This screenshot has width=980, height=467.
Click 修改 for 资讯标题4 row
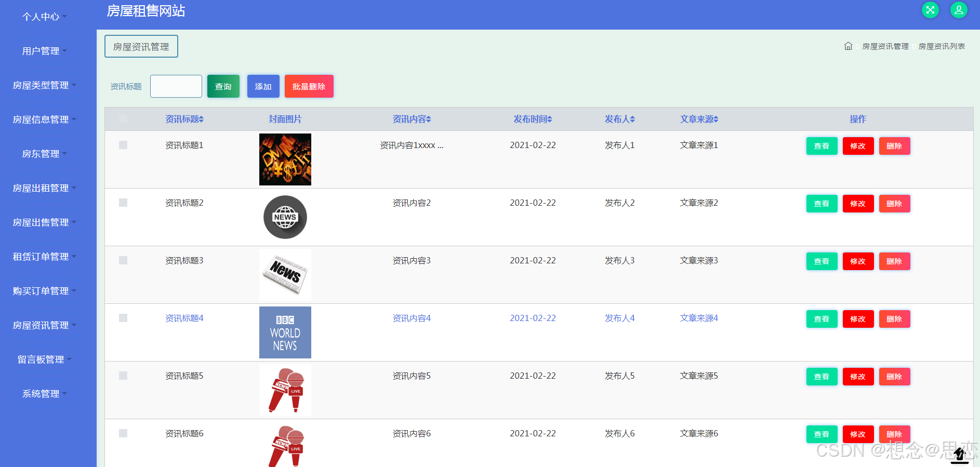coord(858,319)
